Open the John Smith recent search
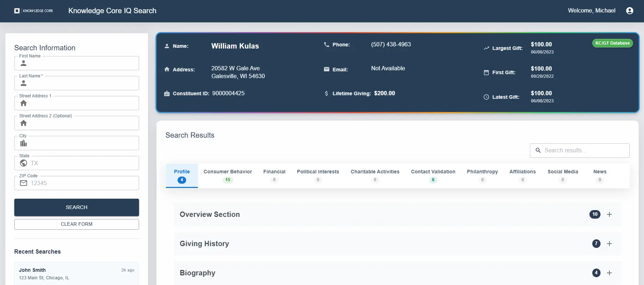644x285 pixels. (x=76, y=274)
